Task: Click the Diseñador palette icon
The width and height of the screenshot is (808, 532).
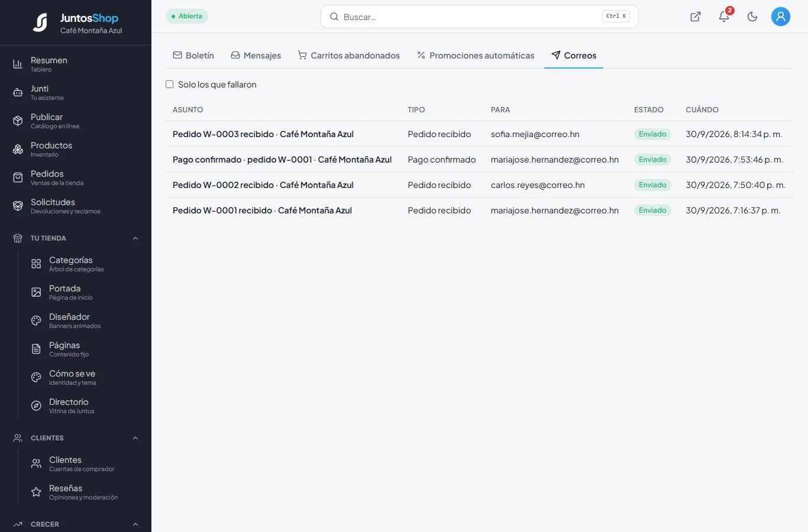Action: click(x=36, y=320)
